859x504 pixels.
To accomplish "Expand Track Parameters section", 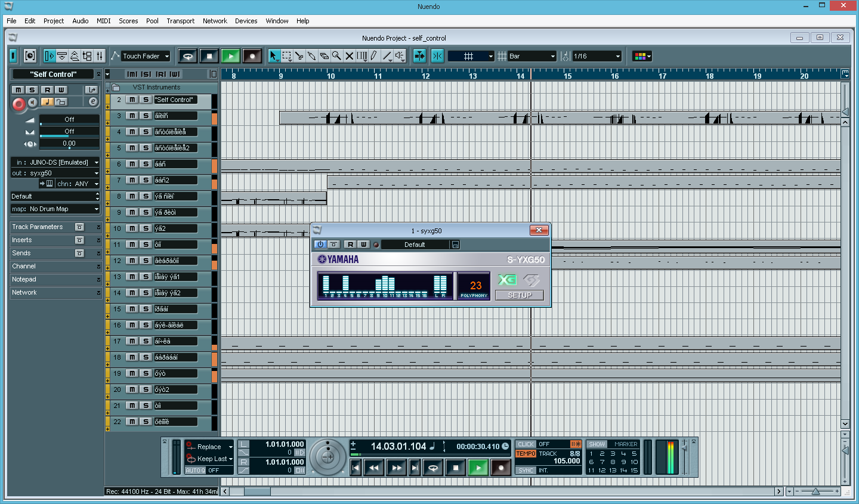I will tap(57, 227).
